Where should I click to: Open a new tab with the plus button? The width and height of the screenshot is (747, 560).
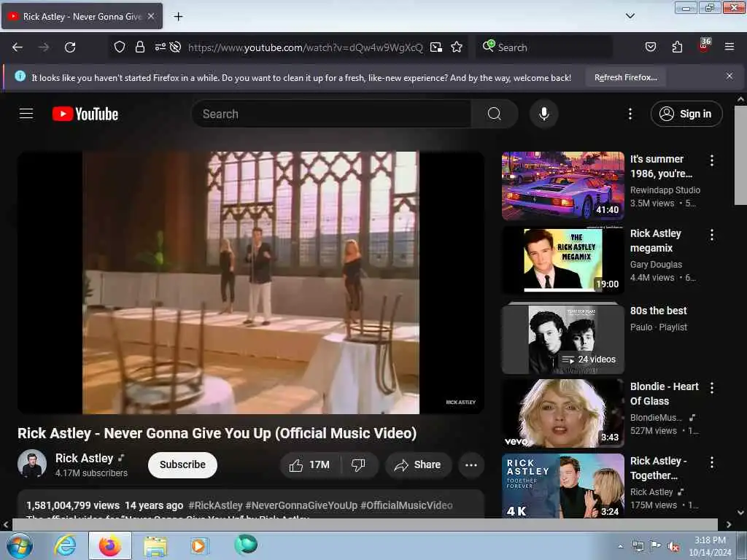tap(178, 17)
